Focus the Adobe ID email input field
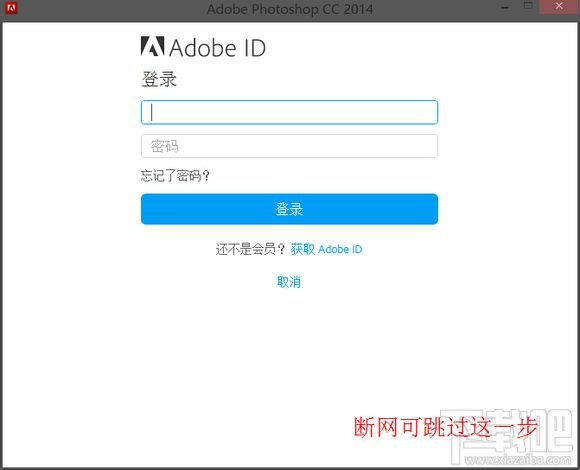580x470 pixels. 289,112
